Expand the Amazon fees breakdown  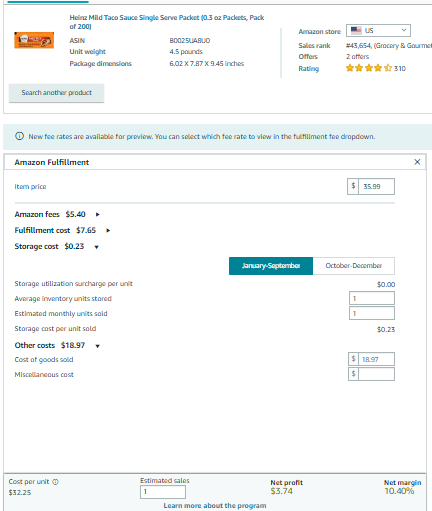[x=98, y=214]
